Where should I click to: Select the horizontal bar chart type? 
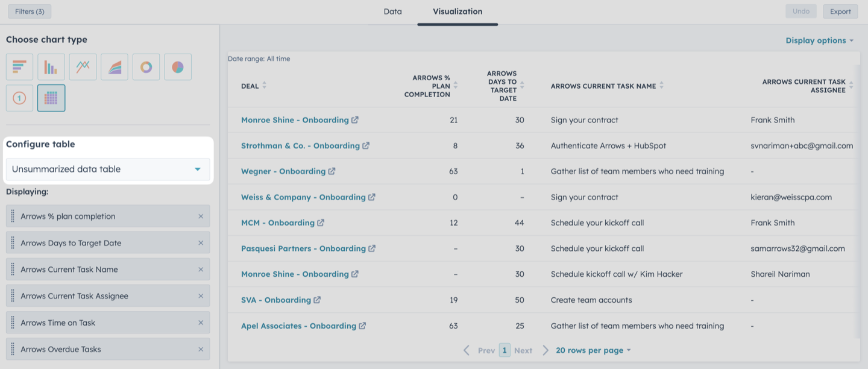19,67
